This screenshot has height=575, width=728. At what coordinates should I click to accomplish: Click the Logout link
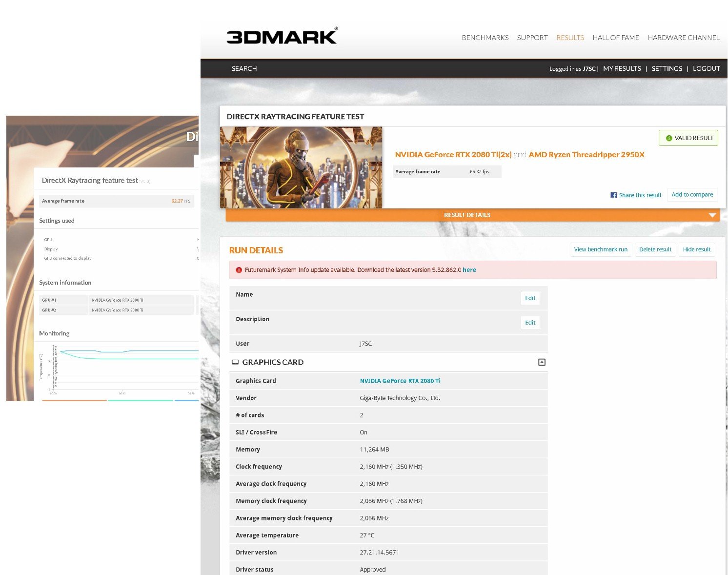[x=707, y=68]
